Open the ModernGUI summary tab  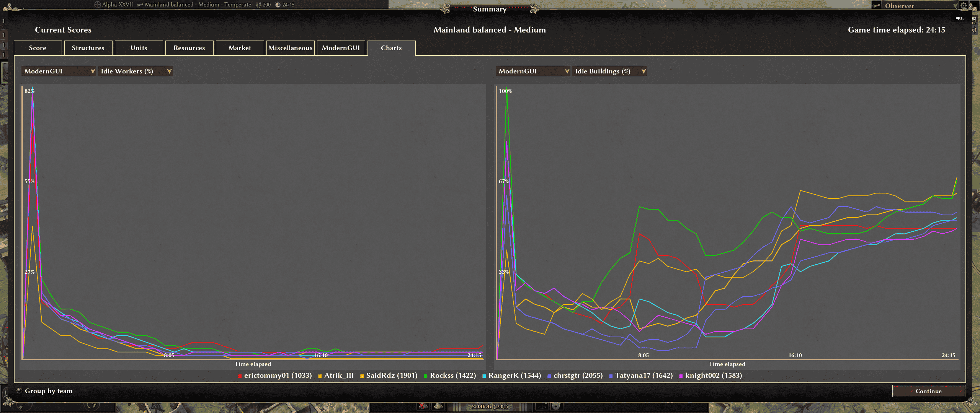pyautogui.click(x=341, y=48)
